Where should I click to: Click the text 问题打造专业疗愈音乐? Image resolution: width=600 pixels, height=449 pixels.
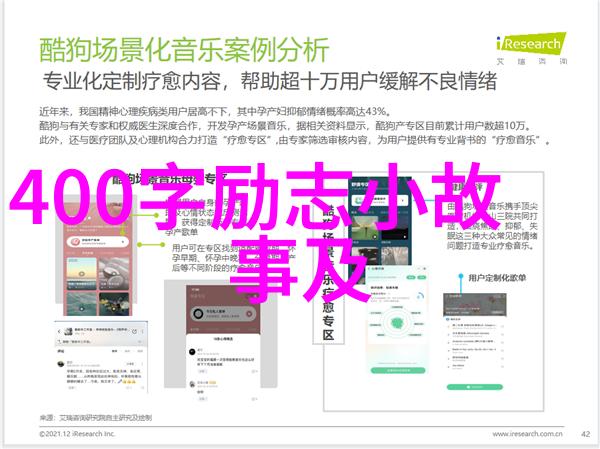pos(490,246)
